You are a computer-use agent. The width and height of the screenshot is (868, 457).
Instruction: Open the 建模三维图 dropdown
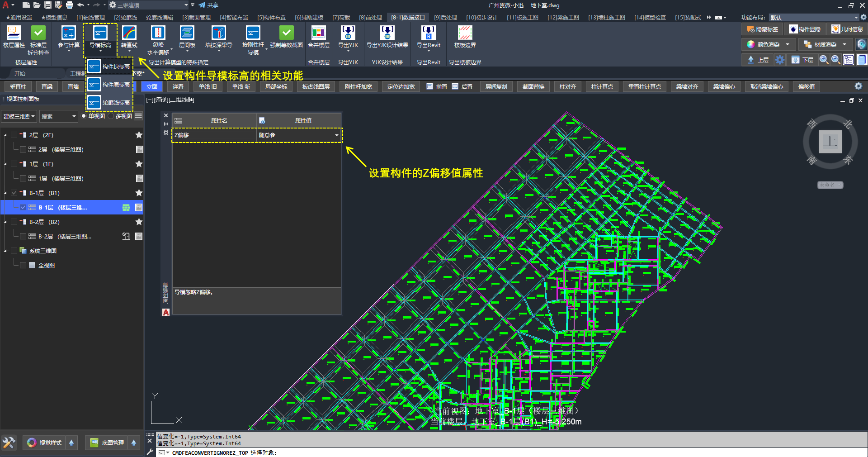[19, 116]
